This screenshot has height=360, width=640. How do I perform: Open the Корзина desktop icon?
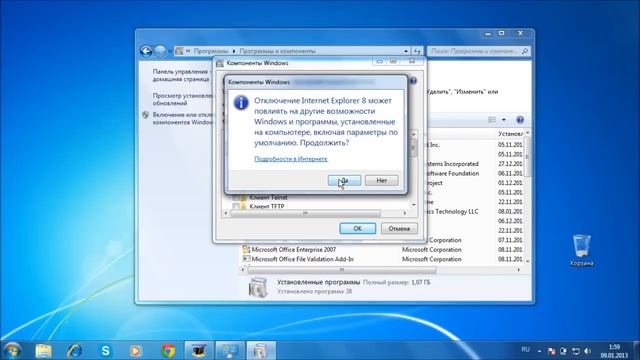click(x=582, y=250)
